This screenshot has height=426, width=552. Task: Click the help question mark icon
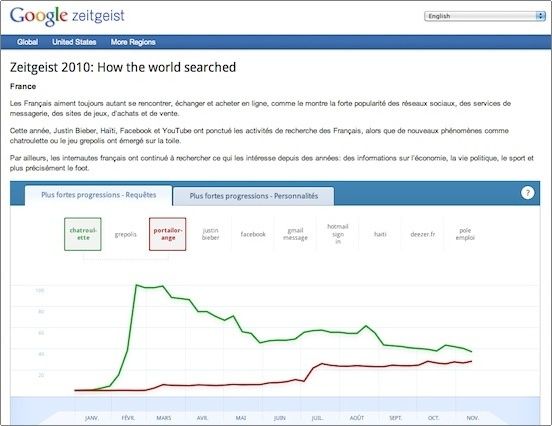[527, 193]
